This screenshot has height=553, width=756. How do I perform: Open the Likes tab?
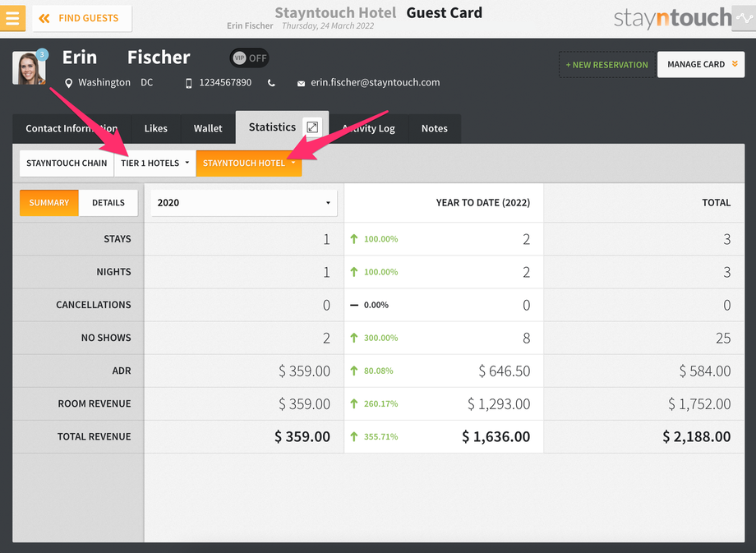(156, 129)
